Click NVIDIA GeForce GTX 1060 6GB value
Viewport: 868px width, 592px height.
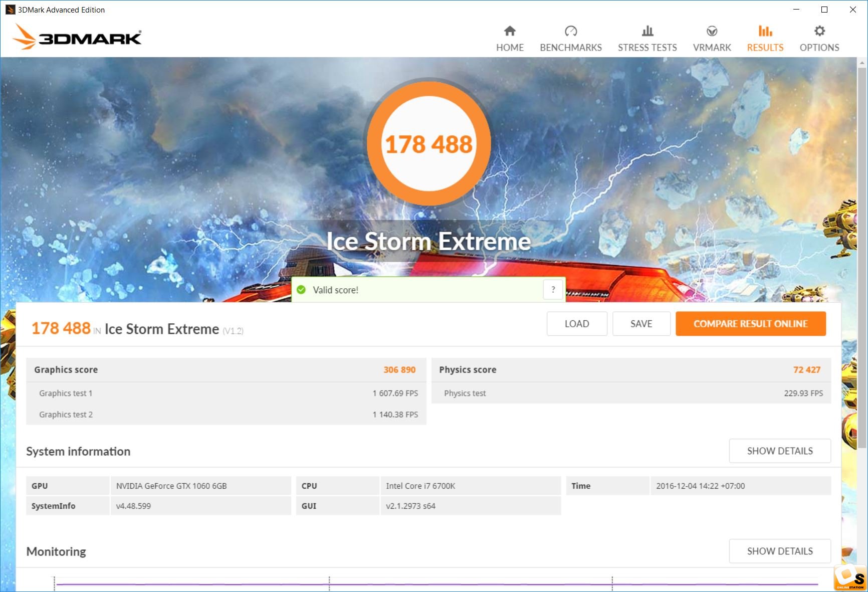tap(171, 486)
